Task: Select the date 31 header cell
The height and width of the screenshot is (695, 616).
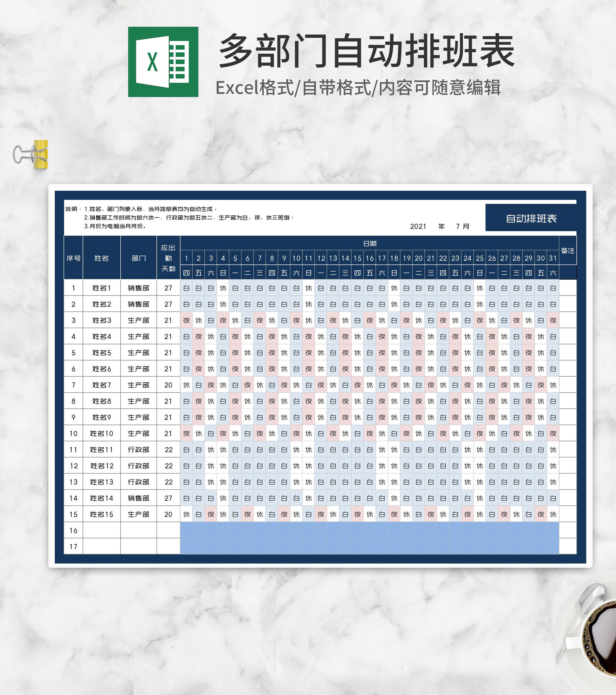Action: pyautogui.click(x=553, y=258)
